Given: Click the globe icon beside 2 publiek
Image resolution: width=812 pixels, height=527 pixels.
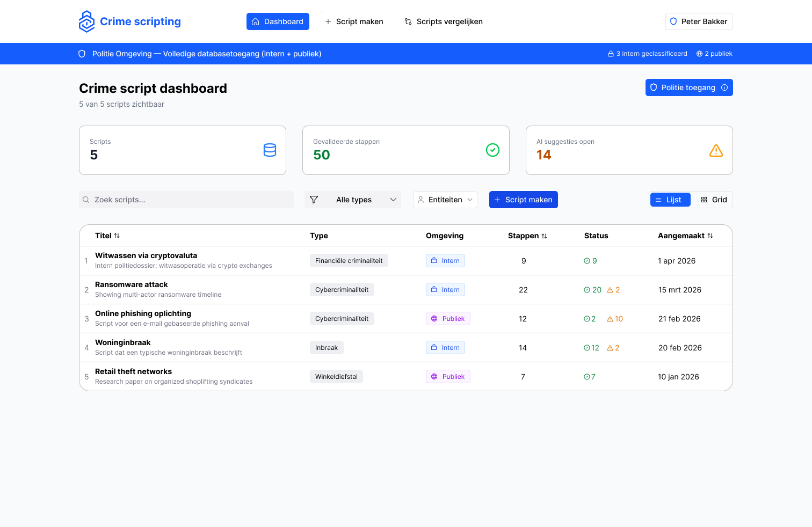Looking at the screenshot, I should point(699,54).
